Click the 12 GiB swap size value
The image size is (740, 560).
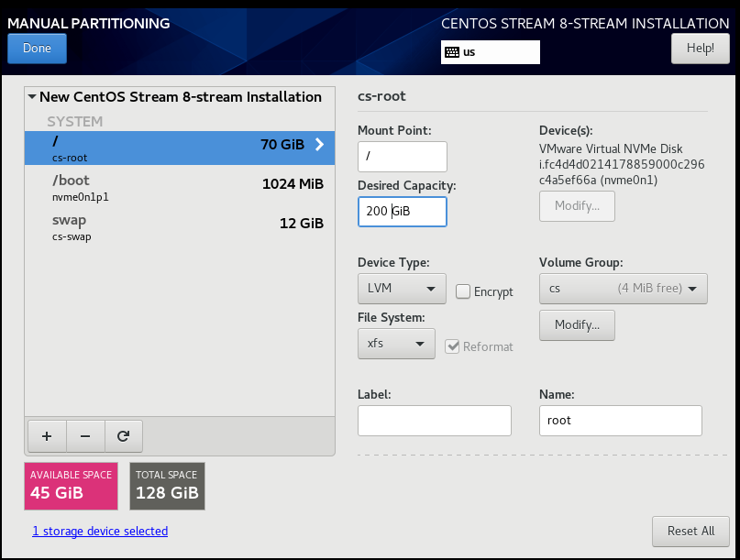point(302,223)
